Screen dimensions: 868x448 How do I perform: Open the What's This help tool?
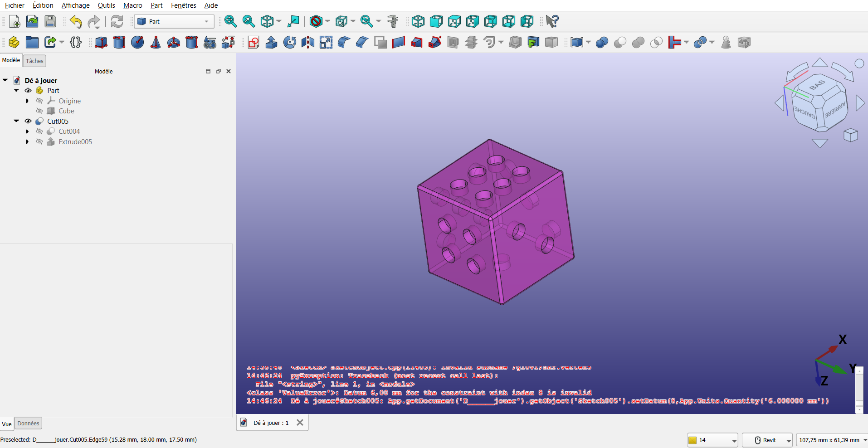[552, 21]
